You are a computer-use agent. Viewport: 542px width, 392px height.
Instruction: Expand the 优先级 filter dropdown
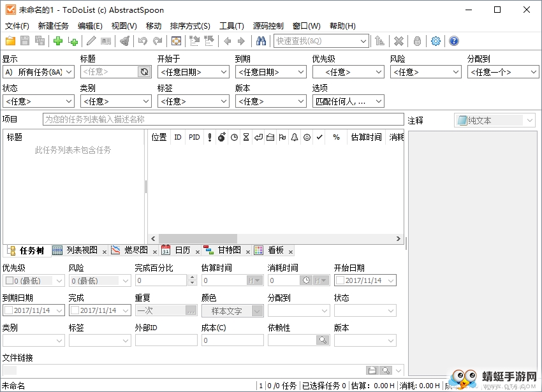coord(348,72)
